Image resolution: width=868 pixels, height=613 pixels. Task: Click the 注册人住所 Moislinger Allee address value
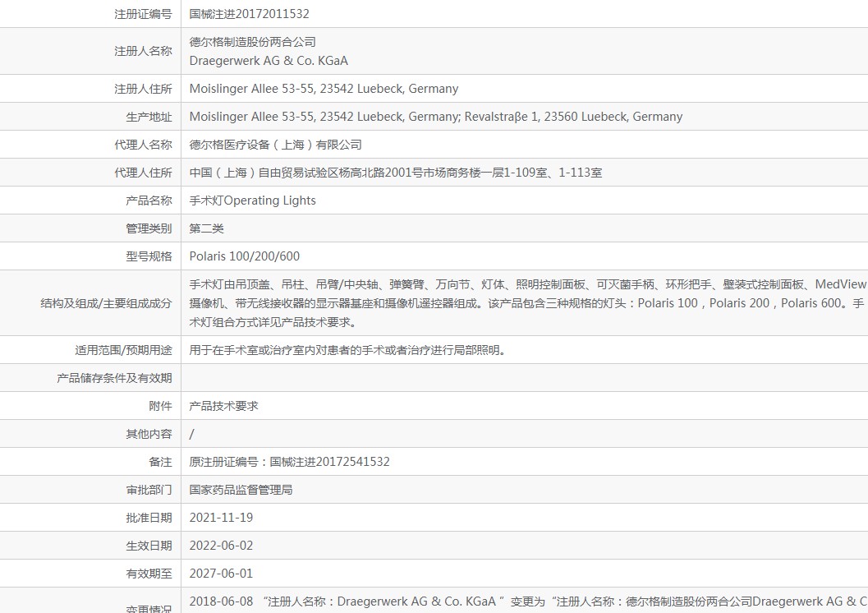324,89
